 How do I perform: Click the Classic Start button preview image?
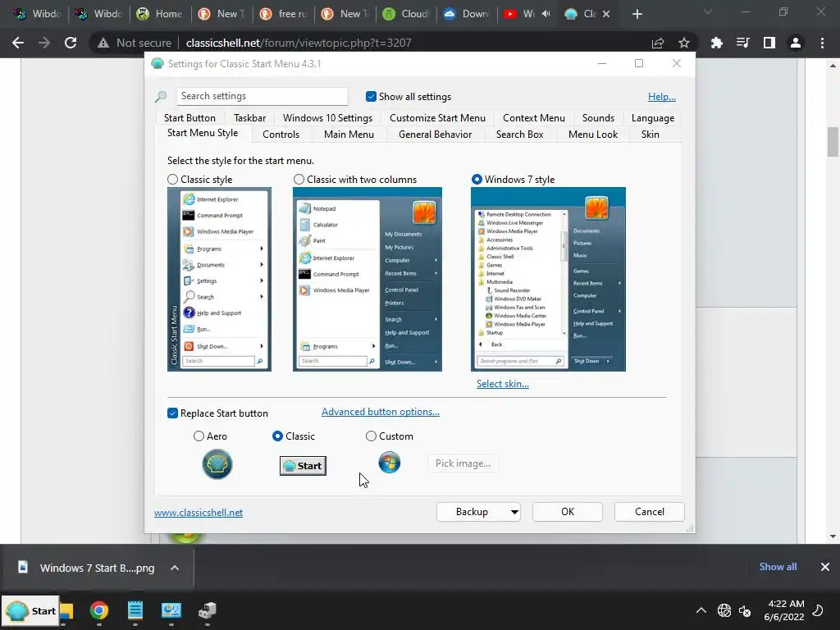[303, 466]
